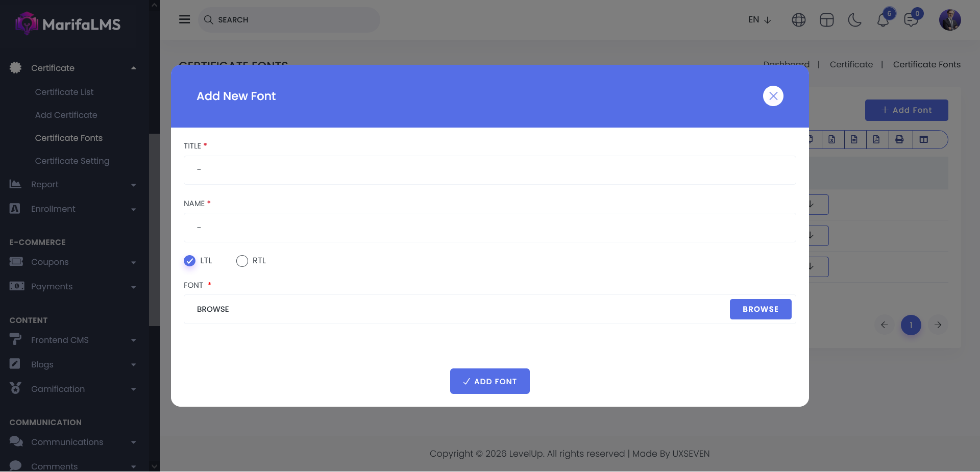The image size is (980, 472).
Task: Click the Browse button for font file
Action: tap(760, 309)
